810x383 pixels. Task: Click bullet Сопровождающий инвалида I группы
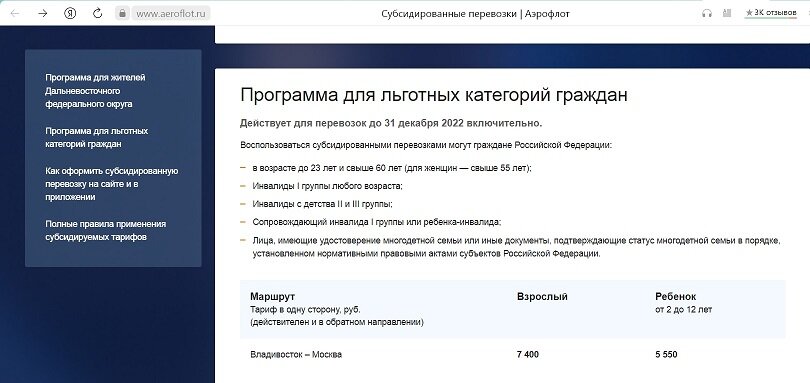click(x=377, y=222)
